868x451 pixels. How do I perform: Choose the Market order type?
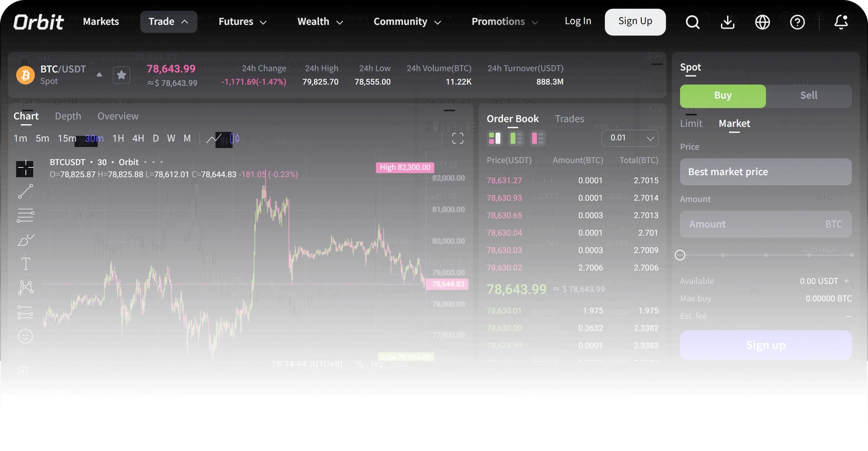(x=735, y=124)
